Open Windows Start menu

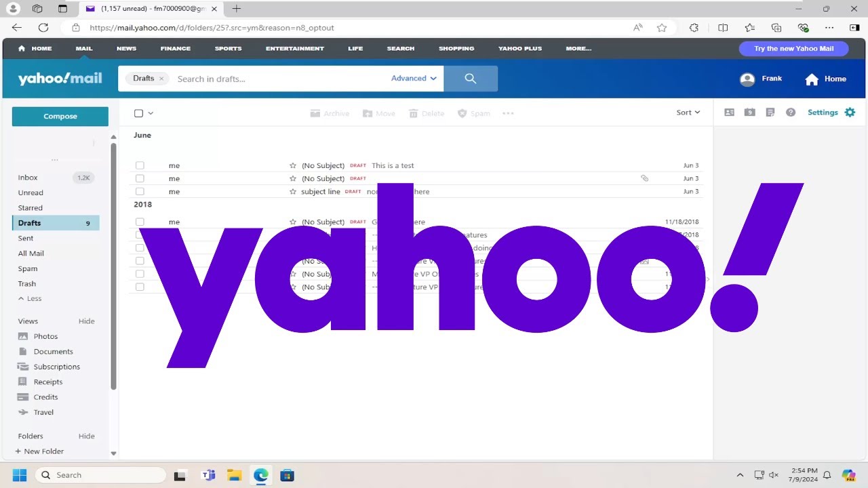coord(19,475)
